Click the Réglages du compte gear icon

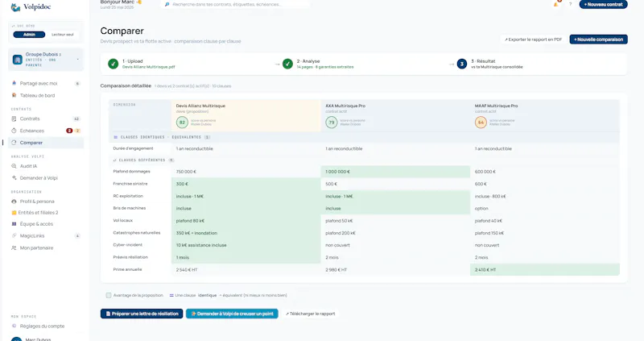pos(14,326)
